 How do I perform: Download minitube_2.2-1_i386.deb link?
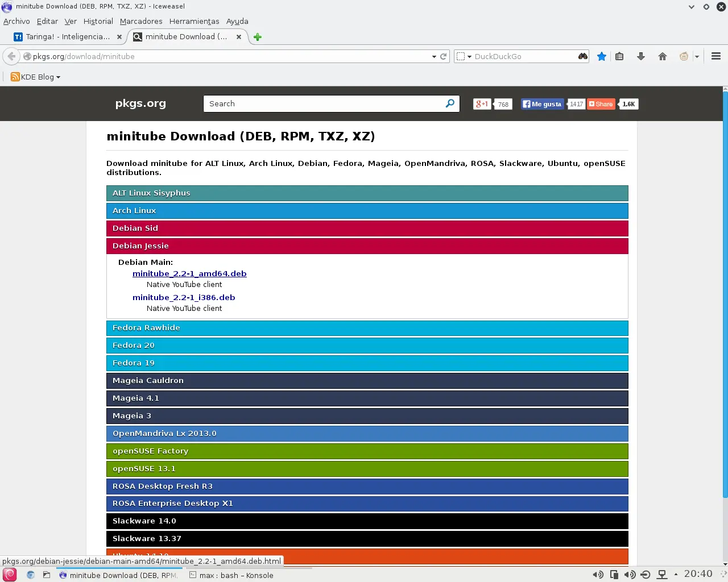184,297
